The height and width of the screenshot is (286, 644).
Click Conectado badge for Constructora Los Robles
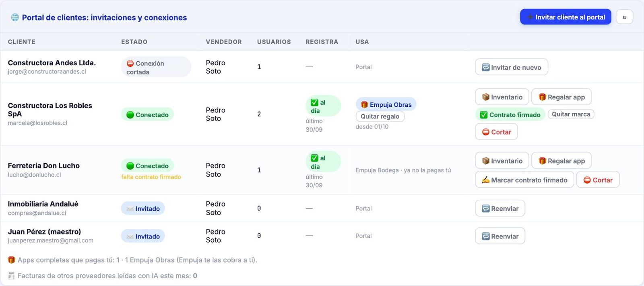point(147,114)
